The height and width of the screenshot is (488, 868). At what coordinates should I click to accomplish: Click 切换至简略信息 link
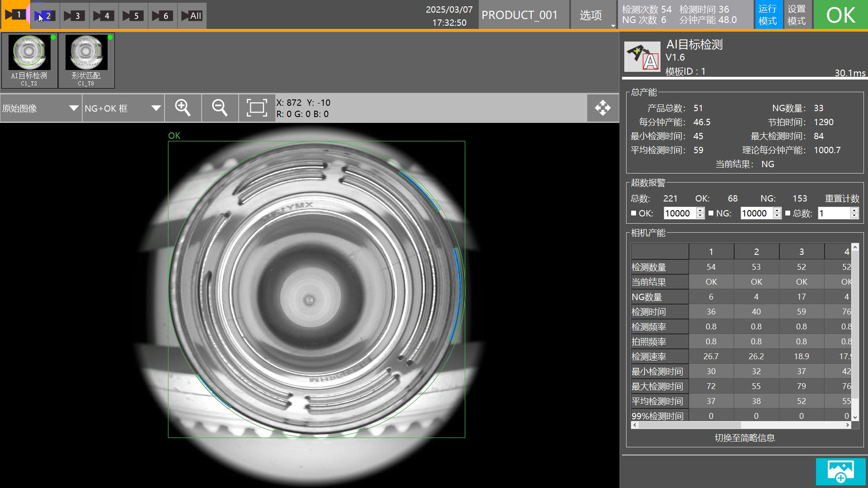click(x=745, y=438)
